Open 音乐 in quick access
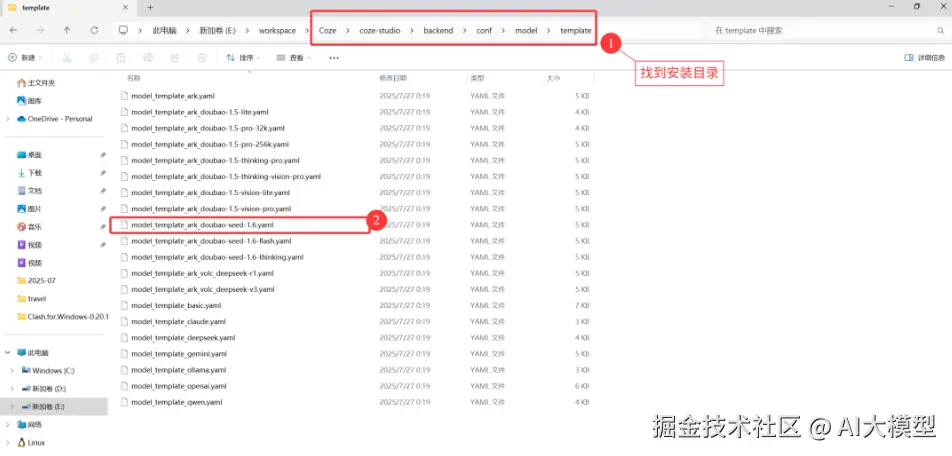 30,226
